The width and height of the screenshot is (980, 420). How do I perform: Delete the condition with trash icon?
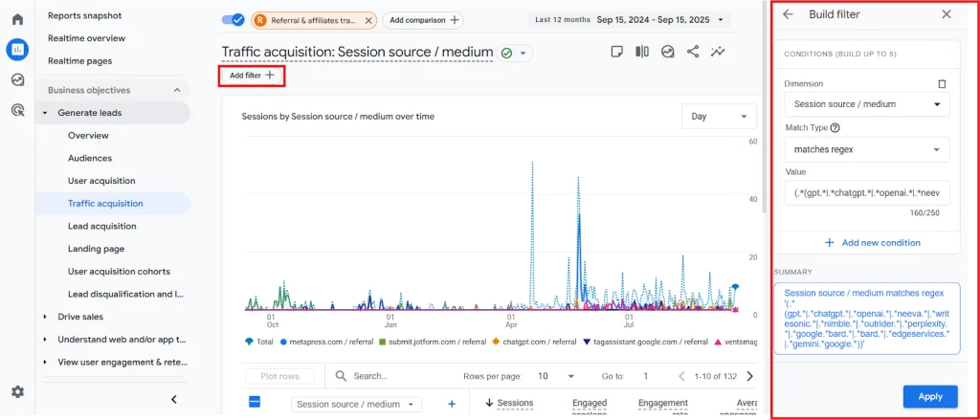(x=942, y=84)
